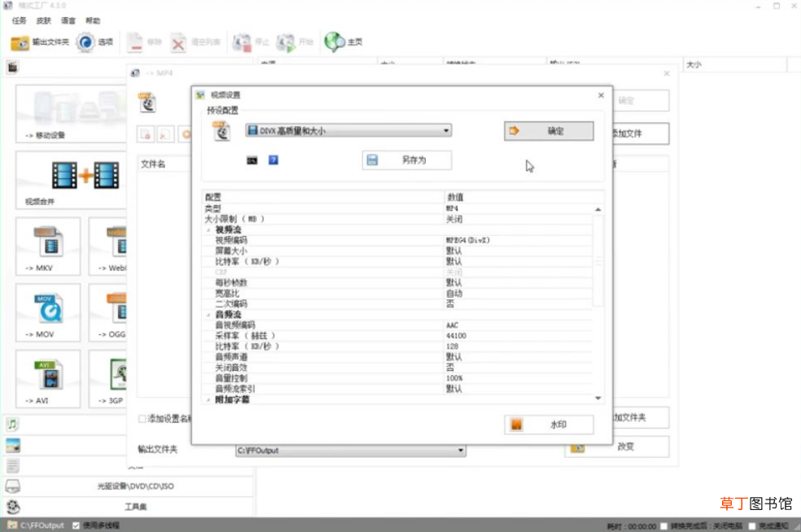This screenshot has height=532, width=801.
Task: Choose the WebM conversion icon
Action: click(107, 246)
